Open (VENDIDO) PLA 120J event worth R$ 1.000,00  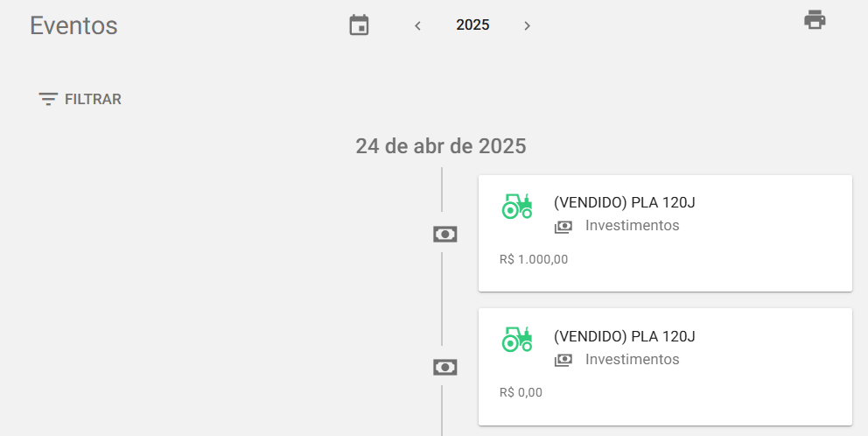[x=625, y=203]
